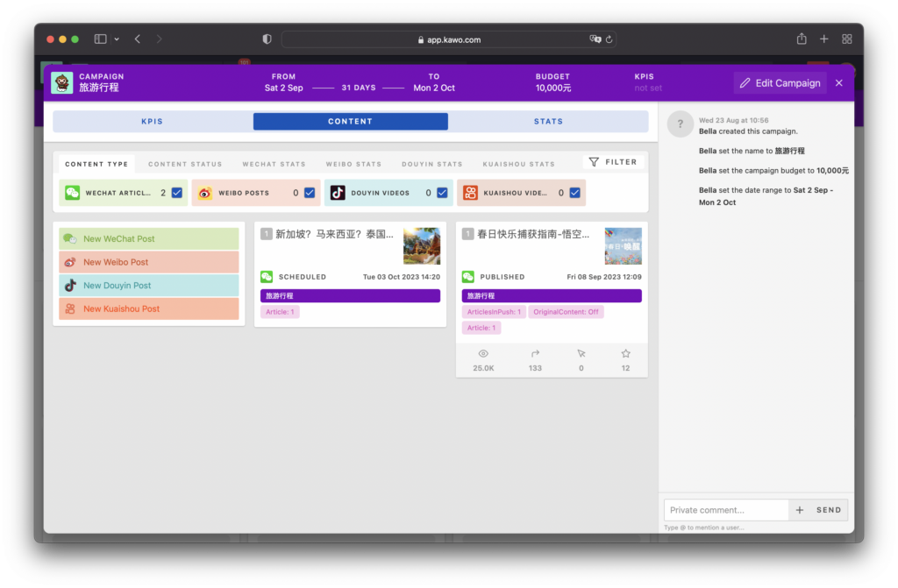Click the favorites star icon above 12
The width and height of the screenshot is (898, 588).
click(625, 354)
